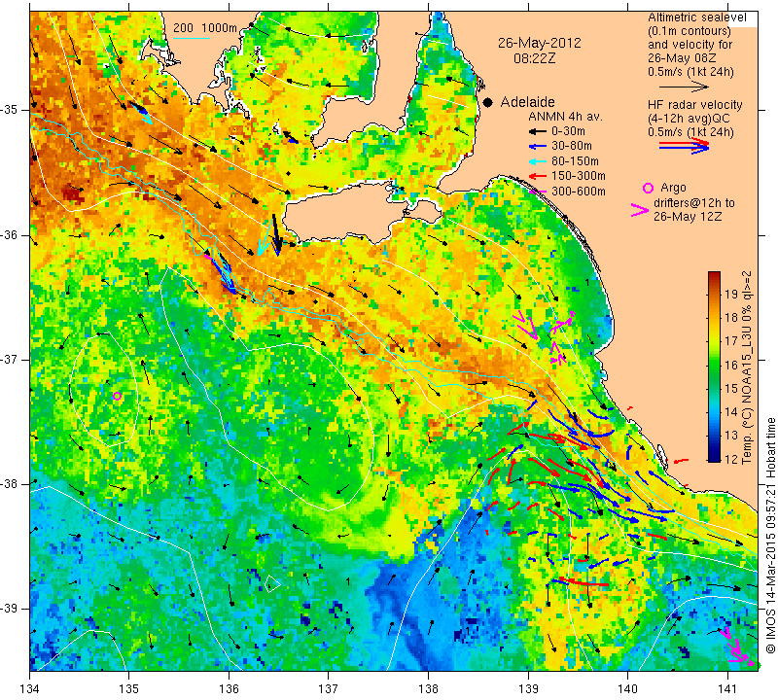Click the 134 longitude axis label

coord(30,688)
